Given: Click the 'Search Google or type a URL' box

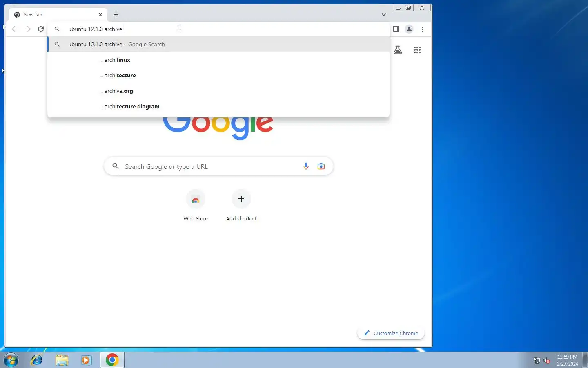Looking at the screenshot, I should pyautogui.click(x=219, y=166).
